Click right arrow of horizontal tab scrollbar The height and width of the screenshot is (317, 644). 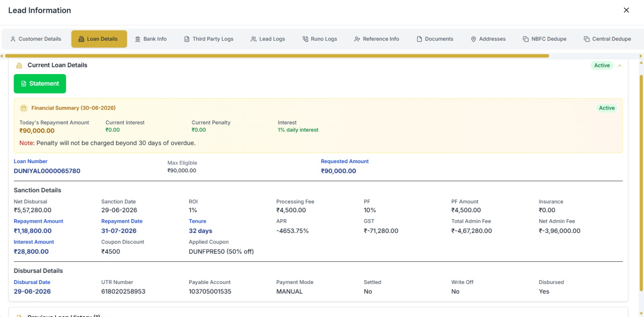click(641, 56)
